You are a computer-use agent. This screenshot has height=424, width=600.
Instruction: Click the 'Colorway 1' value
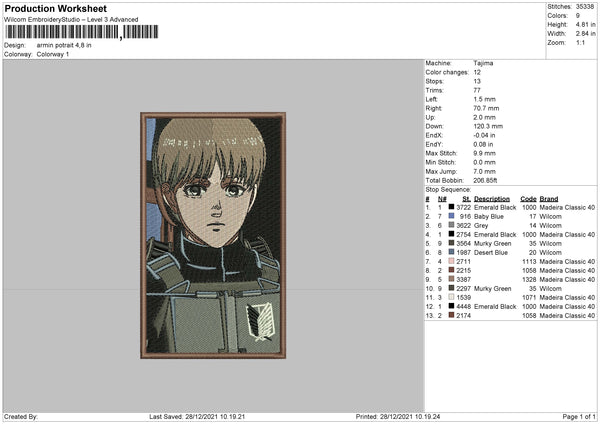point(53,54)
